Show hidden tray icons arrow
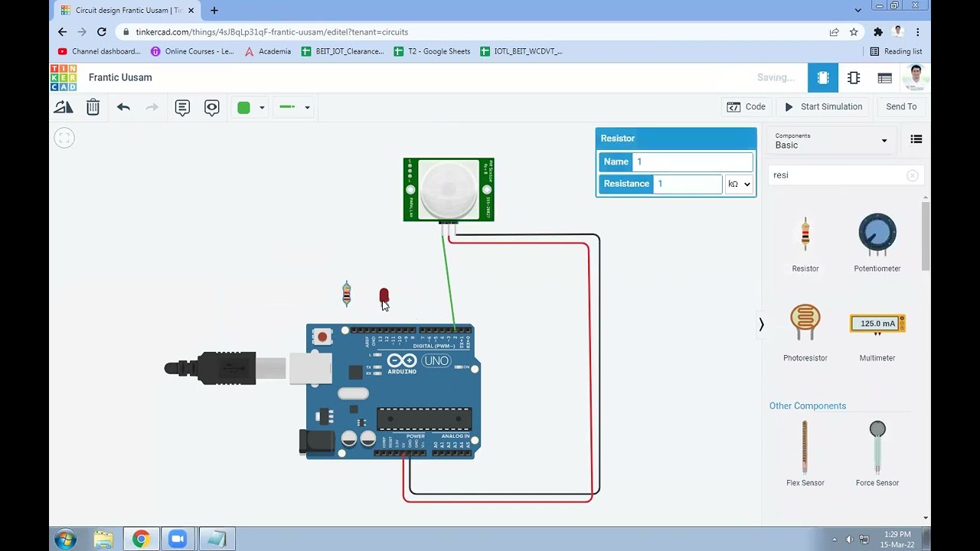This screenshot has height=551, width=980. click(x=835, y=540)
